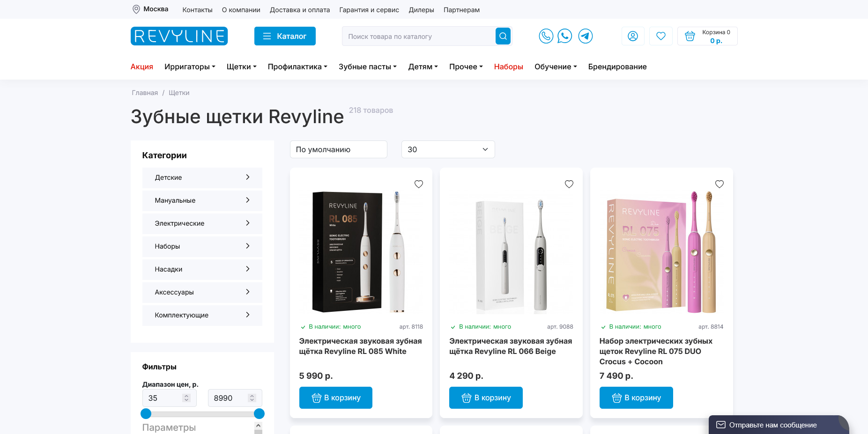The width and height of the screenshot is (868, 434).
Task: Focus the catalog search field
Action: [419, 36]
